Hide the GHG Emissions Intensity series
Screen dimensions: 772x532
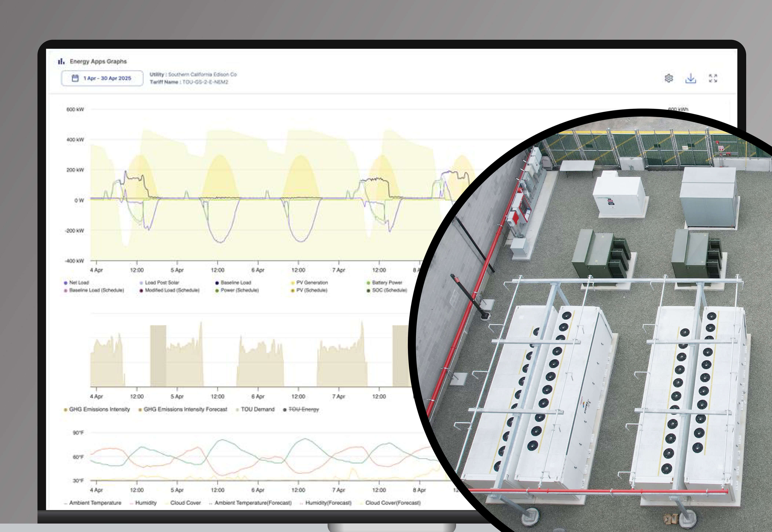click(x=97, y=409)
